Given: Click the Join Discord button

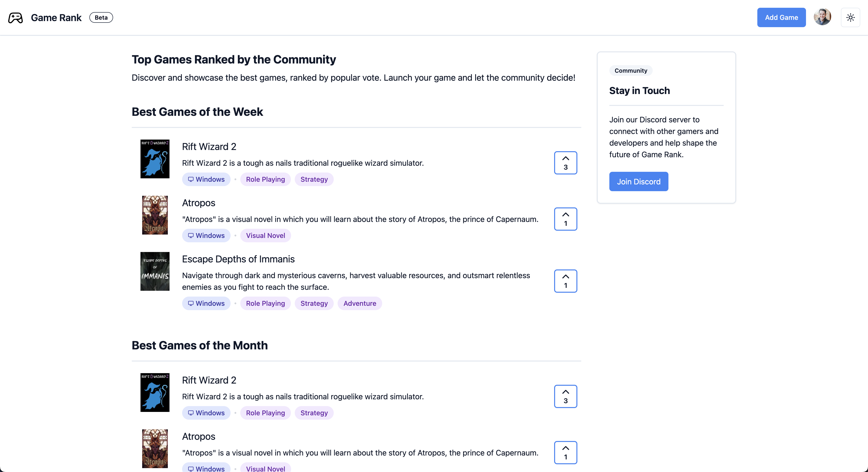Looking at the screenshot, I should [x=638, y=182].
